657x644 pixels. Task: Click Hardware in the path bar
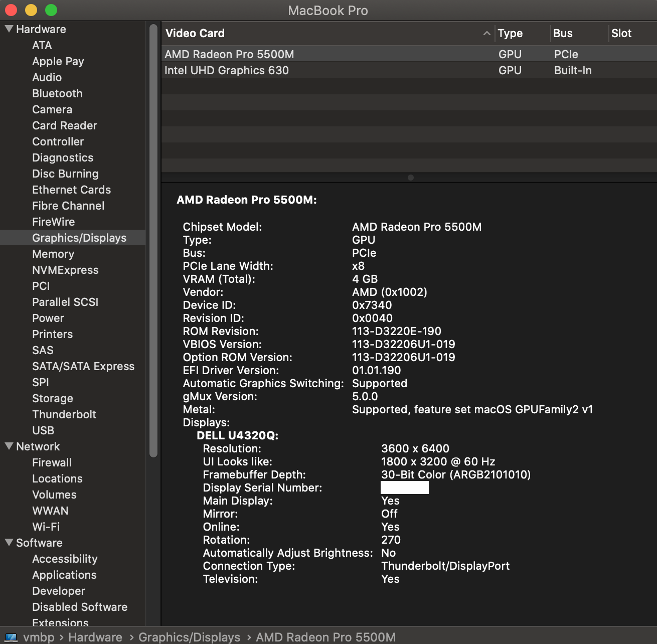pyautogui.click(x=95, y=637)
